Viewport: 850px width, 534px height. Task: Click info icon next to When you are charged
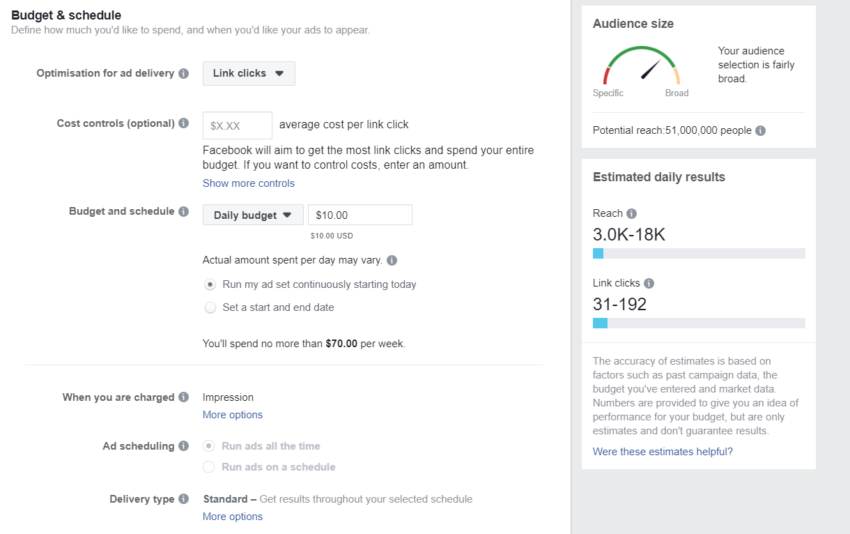(184, 397)
